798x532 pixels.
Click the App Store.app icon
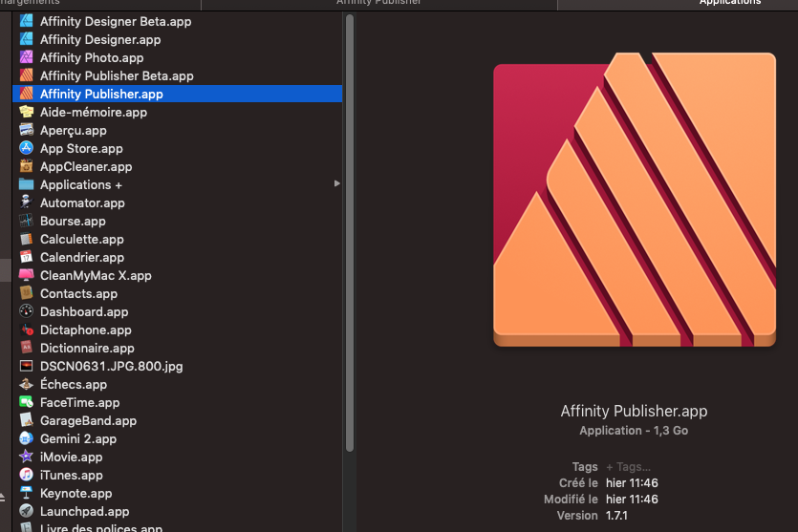click(x=26, y=148)
